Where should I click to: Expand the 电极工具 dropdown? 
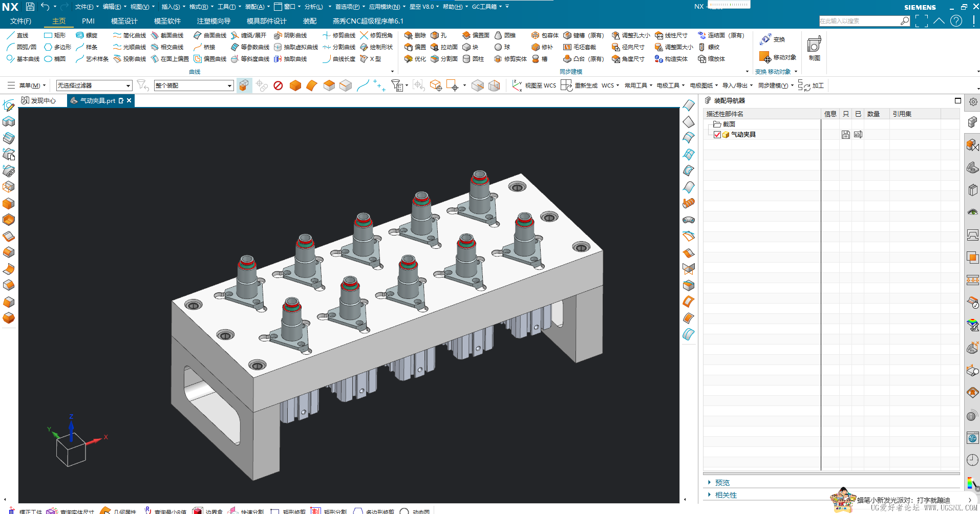click(671, 85)
